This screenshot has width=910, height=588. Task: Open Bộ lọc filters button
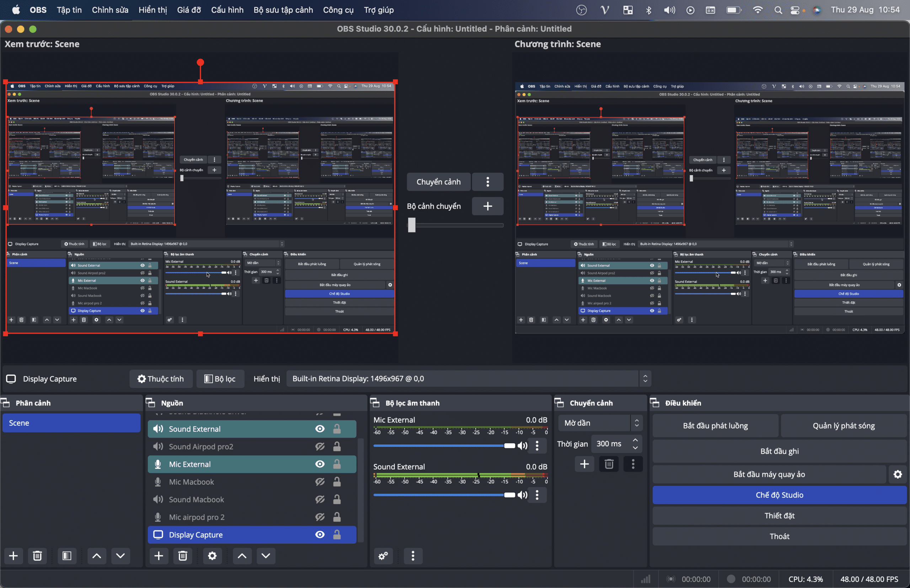[220, 379]
